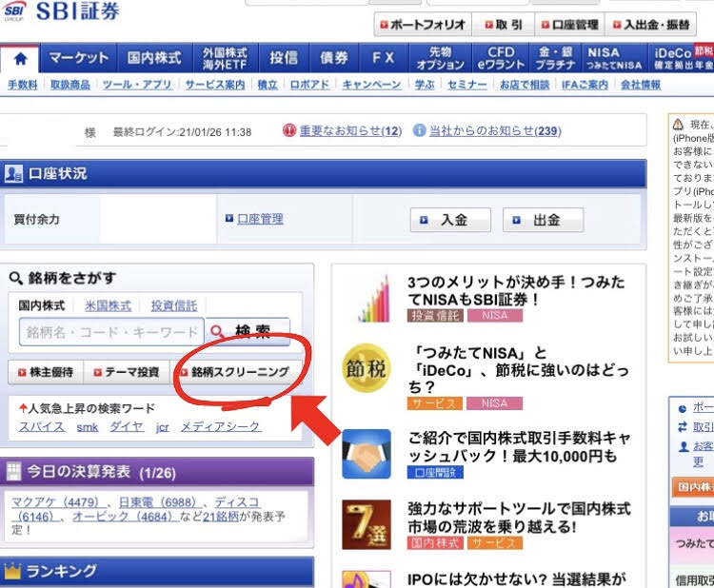Click the colored pencils NISA thumbnail
Screen dimensions: 714x588
374,298
